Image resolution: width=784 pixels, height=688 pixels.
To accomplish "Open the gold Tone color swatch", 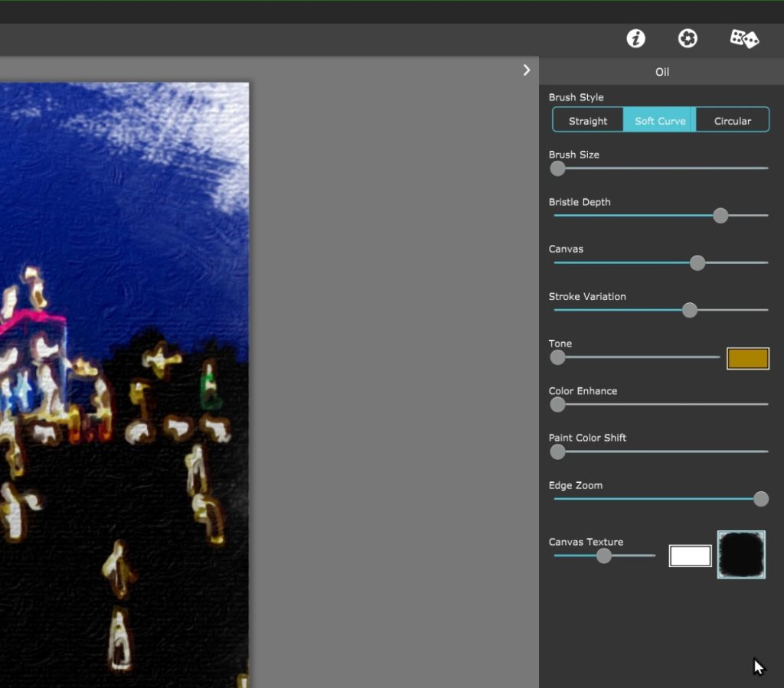I will [747, 358].
